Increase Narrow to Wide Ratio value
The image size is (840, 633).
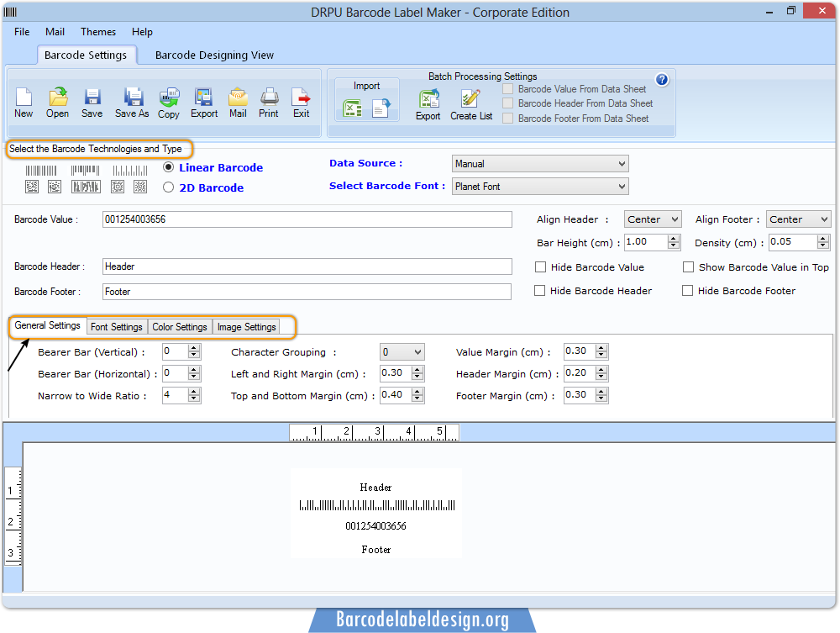(x=194, y=392)
